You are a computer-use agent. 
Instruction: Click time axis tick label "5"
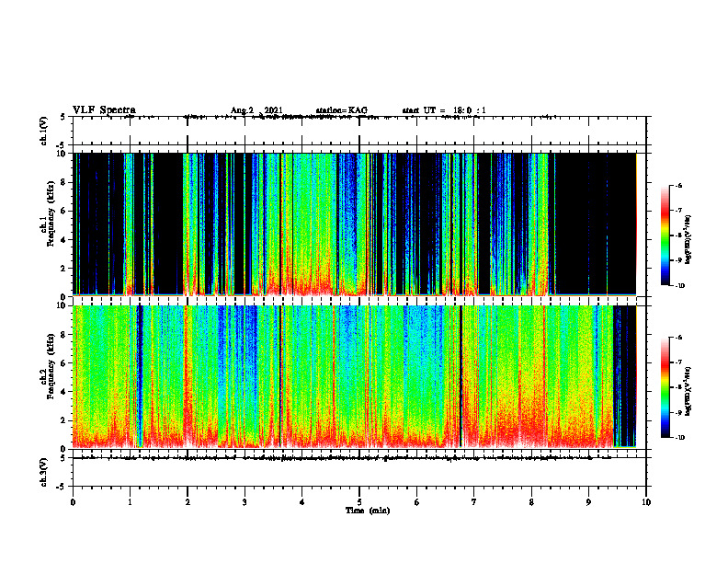(x=359, y=502)
